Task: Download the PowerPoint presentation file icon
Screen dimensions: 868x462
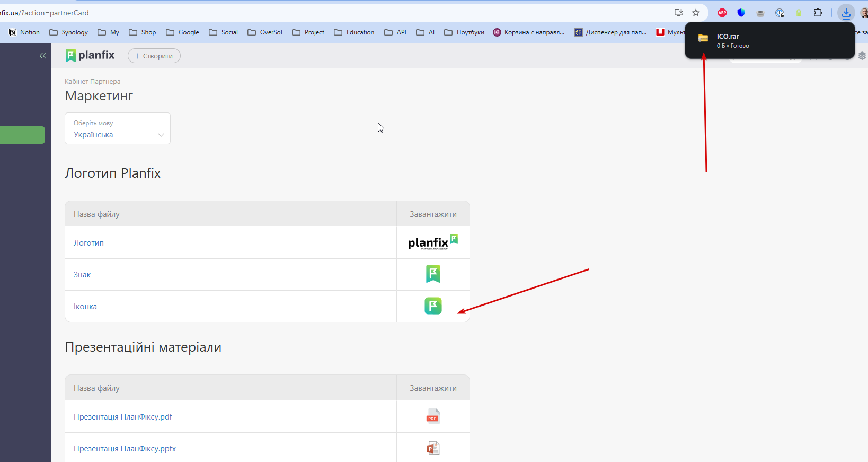Action: [433, 448]
